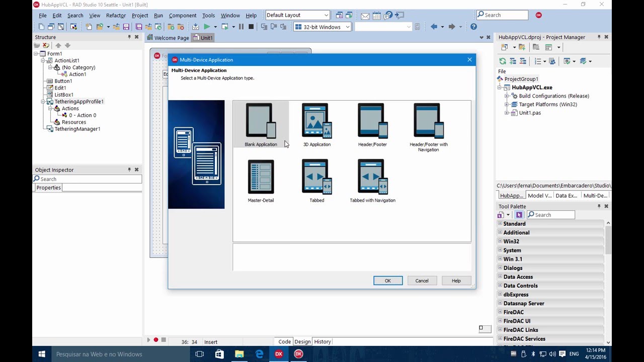This screenshot has width=644, height=362.
Task: Click the Pause toolbar icon
Action: pyautogui.click(x=241, y=27)
